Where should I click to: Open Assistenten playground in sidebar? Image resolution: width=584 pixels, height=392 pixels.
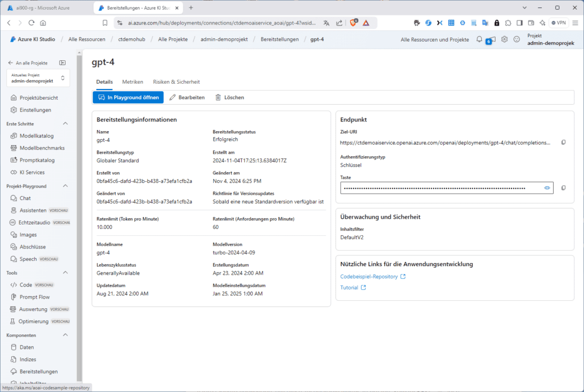pyautogui.click(x=39, y=210)
